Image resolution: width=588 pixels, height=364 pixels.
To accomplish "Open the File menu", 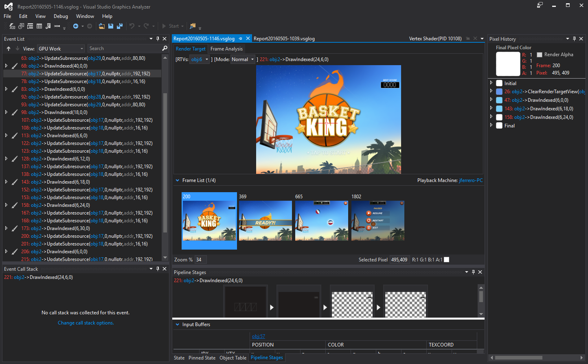I will (x=7, y=16).
